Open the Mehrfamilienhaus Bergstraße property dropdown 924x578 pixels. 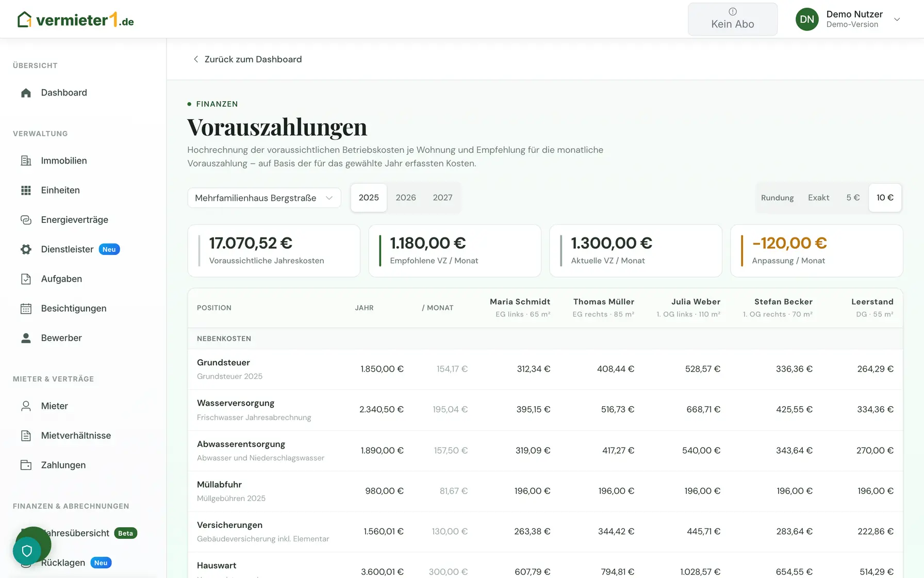[264, 198]
